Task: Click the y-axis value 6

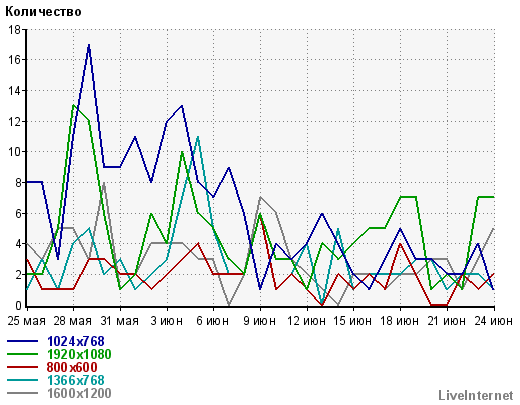Action: click(x=18, y=213)
